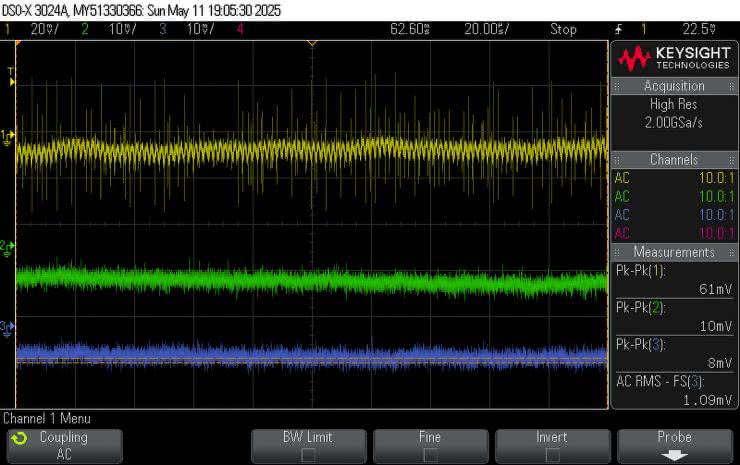Image resolution: width=740 pixels, height=465 pixels.
Task: Open the Probe submenu softkey
Action: coord(674,445)
